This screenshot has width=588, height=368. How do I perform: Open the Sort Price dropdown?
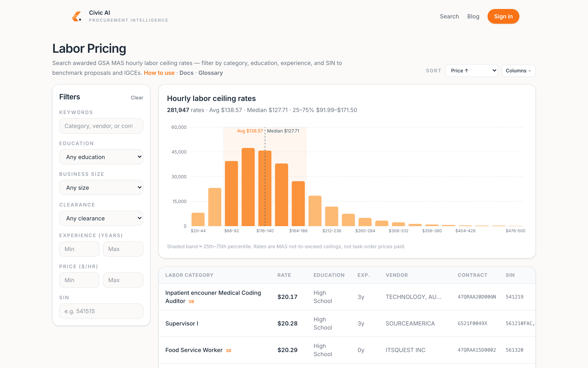(x=471, y=71)
